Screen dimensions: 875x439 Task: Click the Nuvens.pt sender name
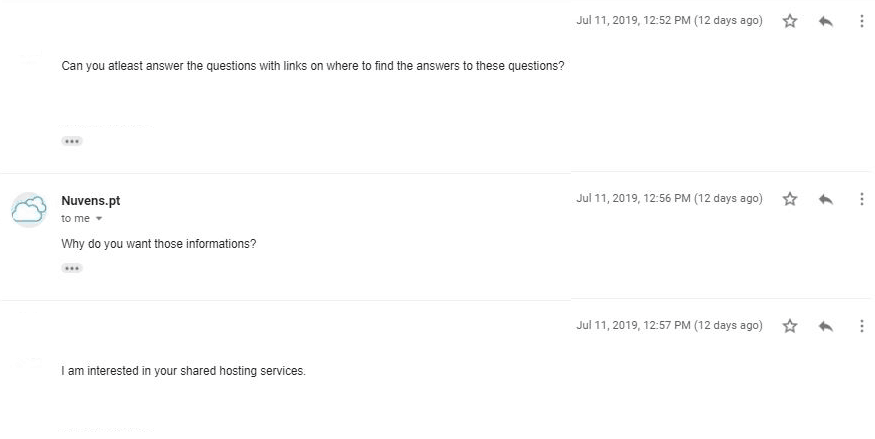coord(91,201)
